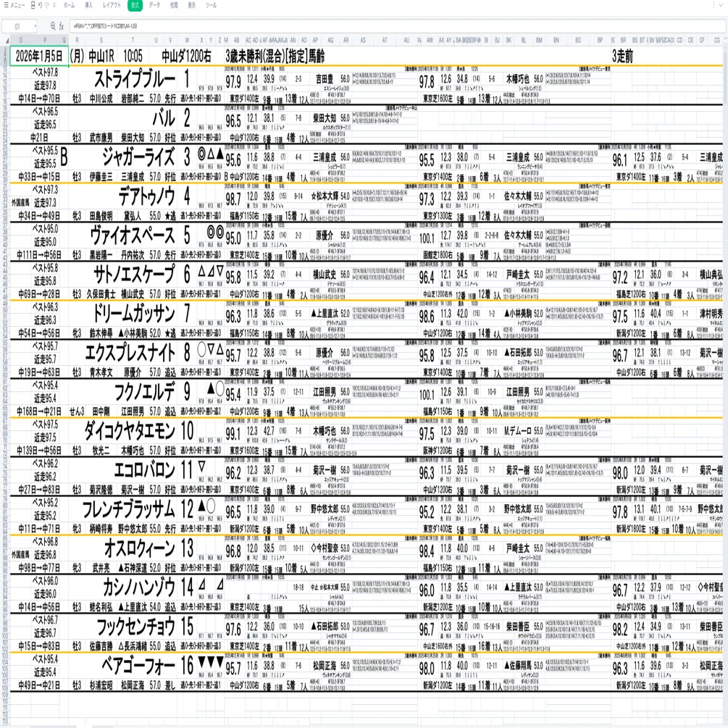Expand the Name Box dropdown arrow
Screen dimensions: 728x728
34,27
